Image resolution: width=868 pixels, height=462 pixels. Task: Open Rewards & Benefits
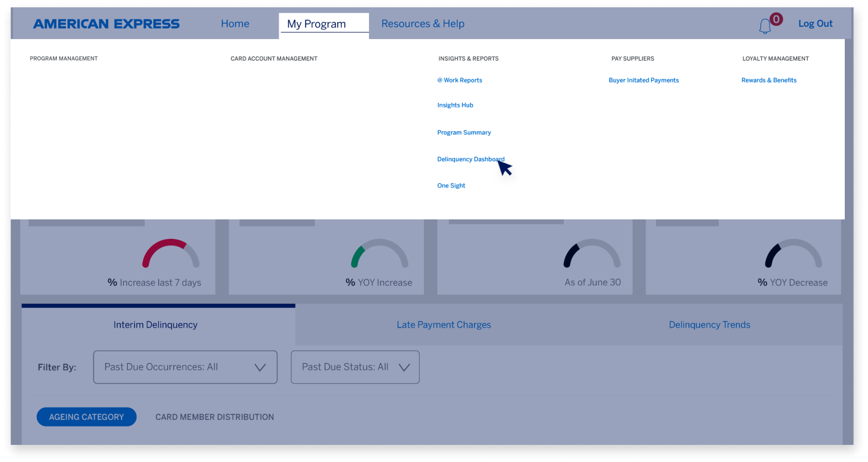coord(769,80)
